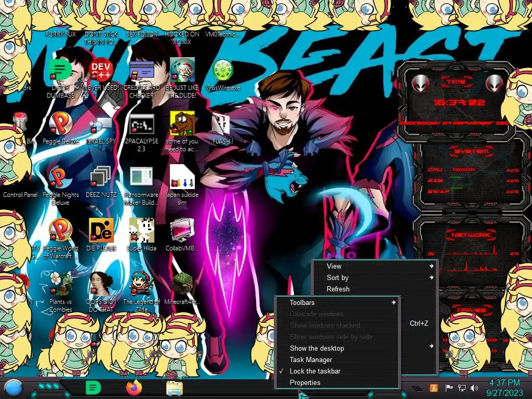This screenshot has height=399, width=532.
Task: Choose Refresh in the desktop context menu
Action: click(x=375, y=289)
